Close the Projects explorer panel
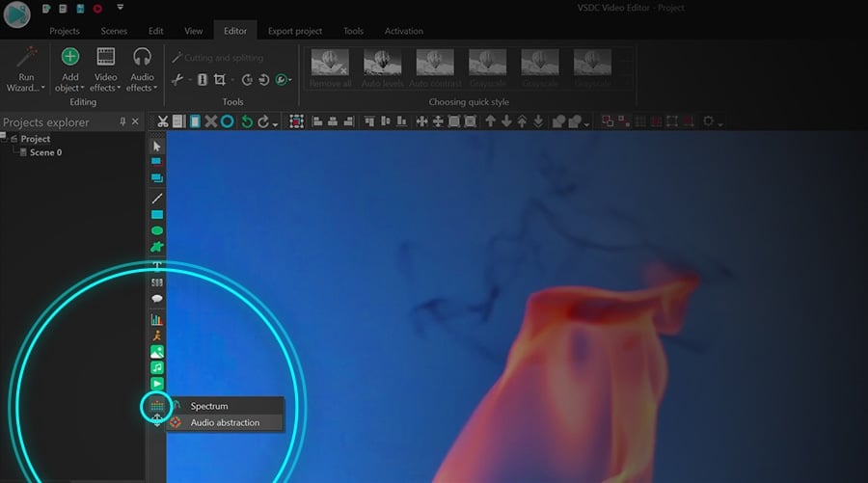 pyautogui.click(x=135, y=121)
